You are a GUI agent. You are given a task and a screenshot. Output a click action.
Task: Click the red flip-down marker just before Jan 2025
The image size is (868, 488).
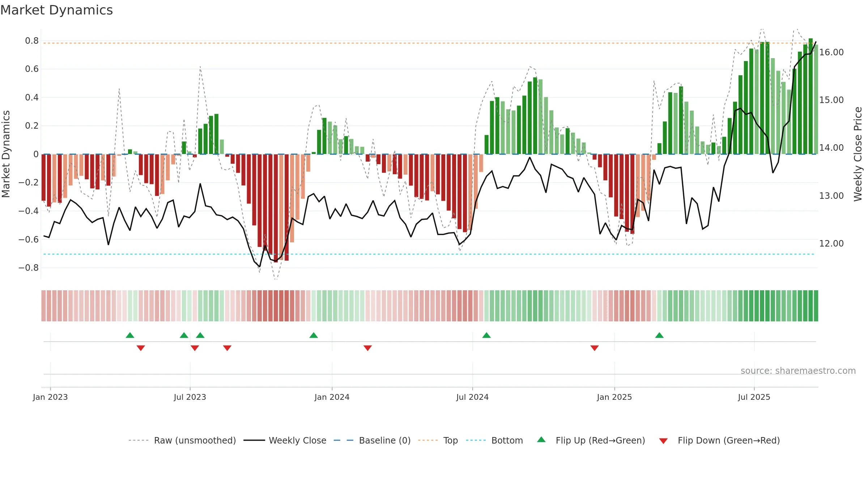coord(595,348)
